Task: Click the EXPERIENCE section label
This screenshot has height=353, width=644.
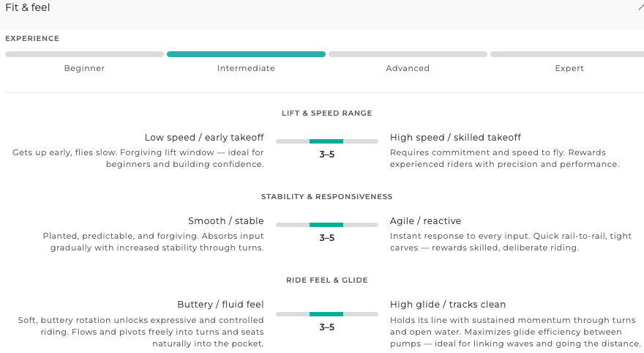Action: tap(32, 39)
